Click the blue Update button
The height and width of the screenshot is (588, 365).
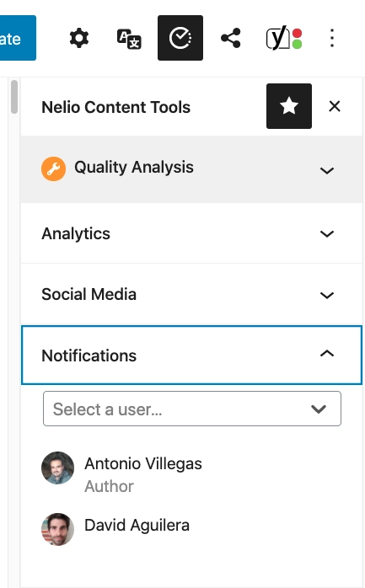point(18,38)
